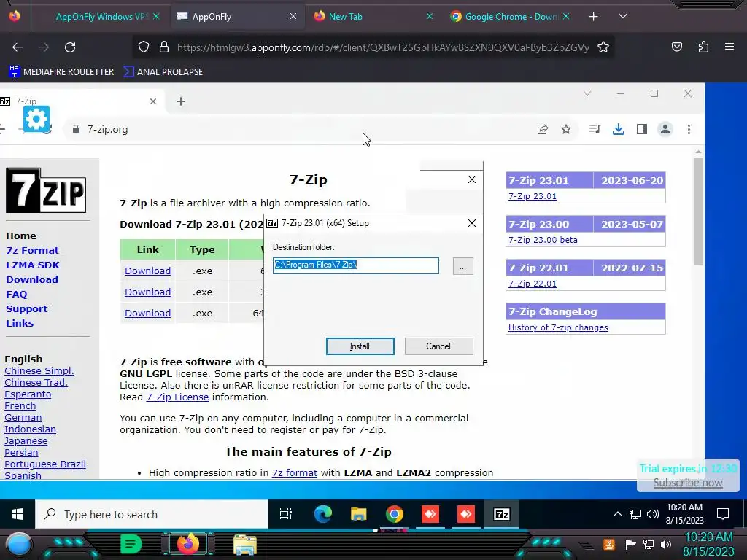Expand Chrome's tab search chevron
Viewport: 747px width, 560px height.
coord(587,93)
